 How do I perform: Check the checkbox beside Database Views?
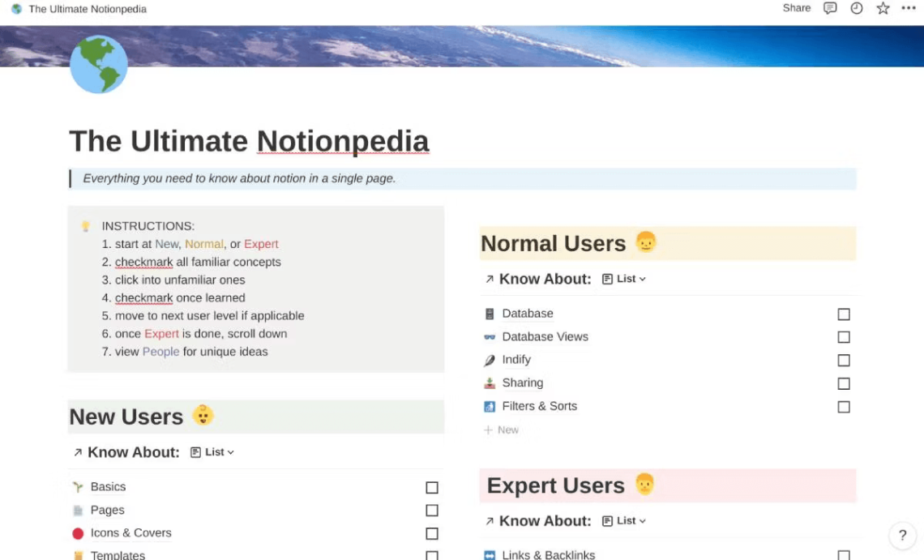843,336
